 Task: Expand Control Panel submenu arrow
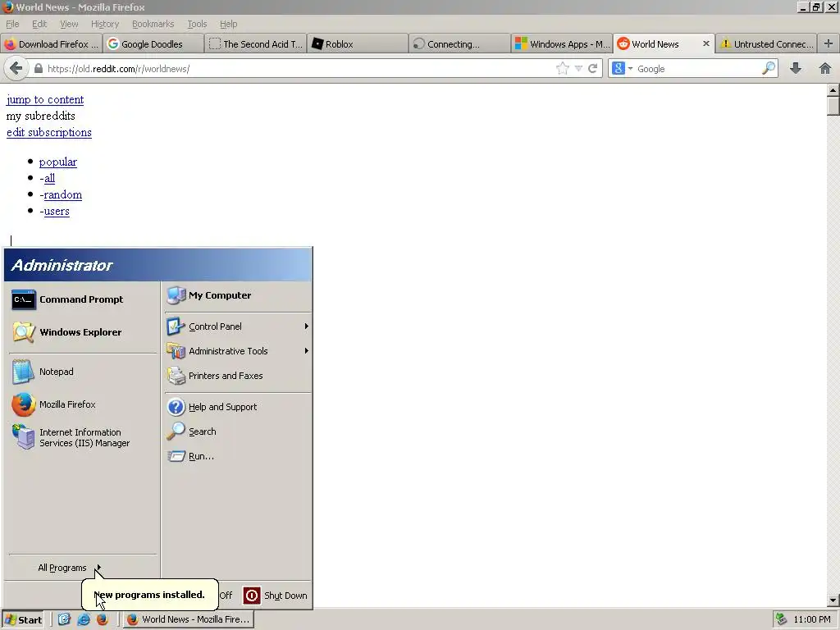(307, 326)
